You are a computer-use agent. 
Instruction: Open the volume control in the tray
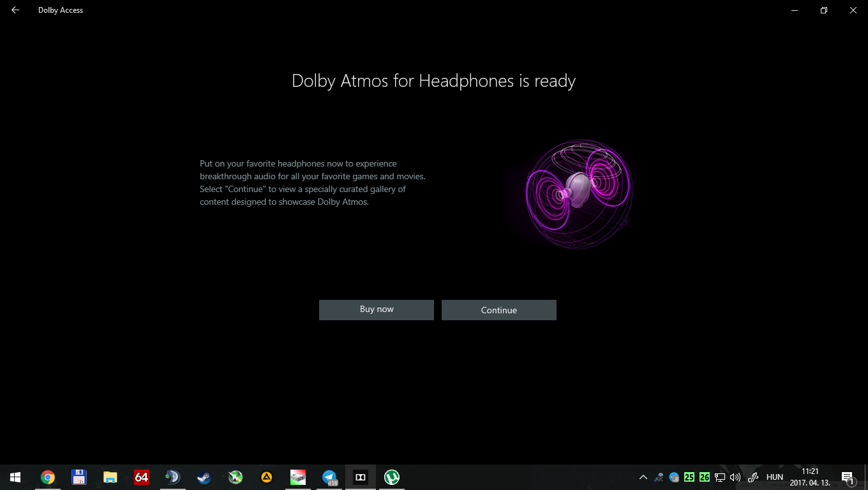[735, 477]
